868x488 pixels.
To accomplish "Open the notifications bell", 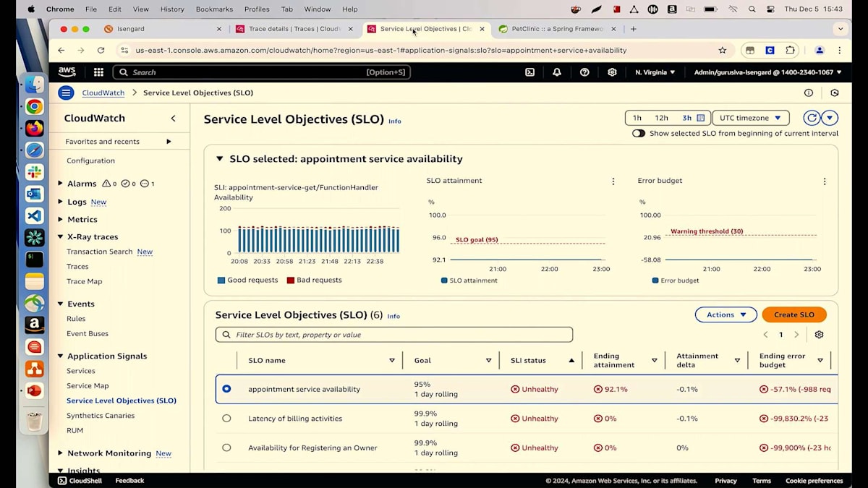I will coord(557,72).
